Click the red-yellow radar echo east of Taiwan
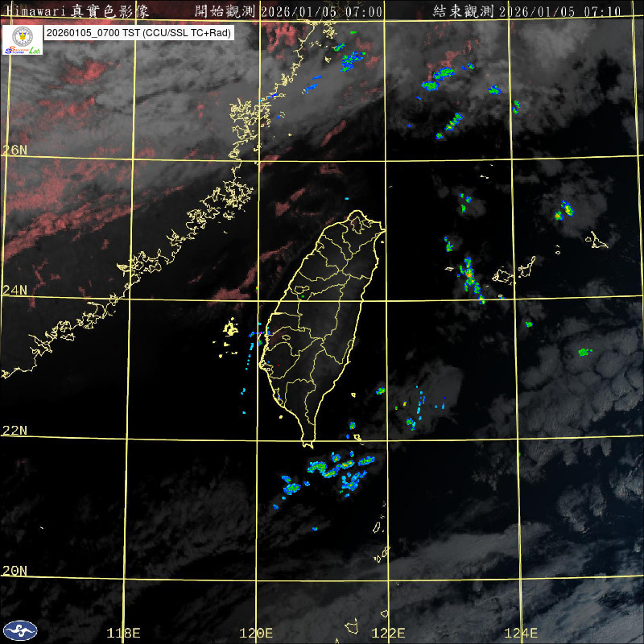The height and width of the screenshot is (644, 644). coord(470,276)
